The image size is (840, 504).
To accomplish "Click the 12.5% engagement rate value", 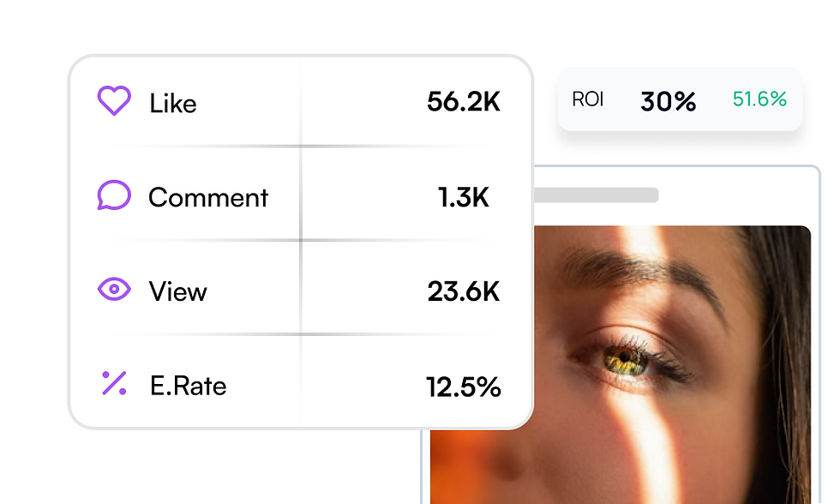I will point(463,387).
